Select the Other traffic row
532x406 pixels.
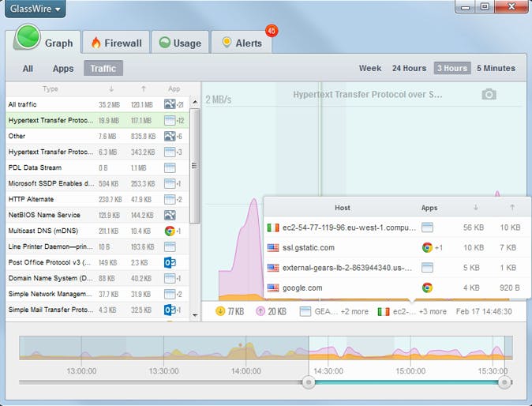coord(97,136)
